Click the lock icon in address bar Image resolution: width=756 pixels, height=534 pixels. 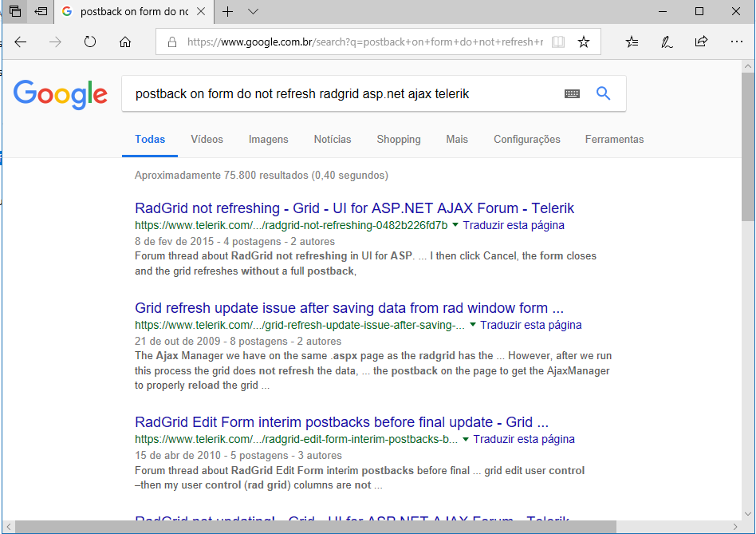point(171,42)
